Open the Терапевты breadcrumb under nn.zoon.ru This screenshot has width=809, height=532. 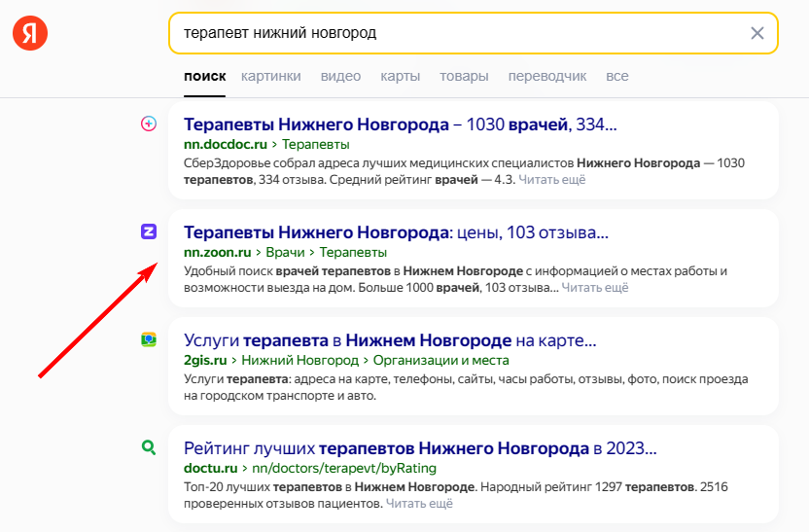pyautogui.click(x=353, y=252)
